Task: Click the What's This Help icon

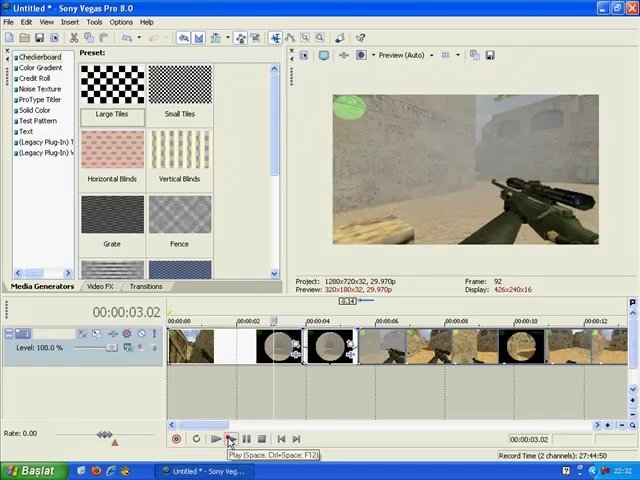Action: [x=360, y=38]
